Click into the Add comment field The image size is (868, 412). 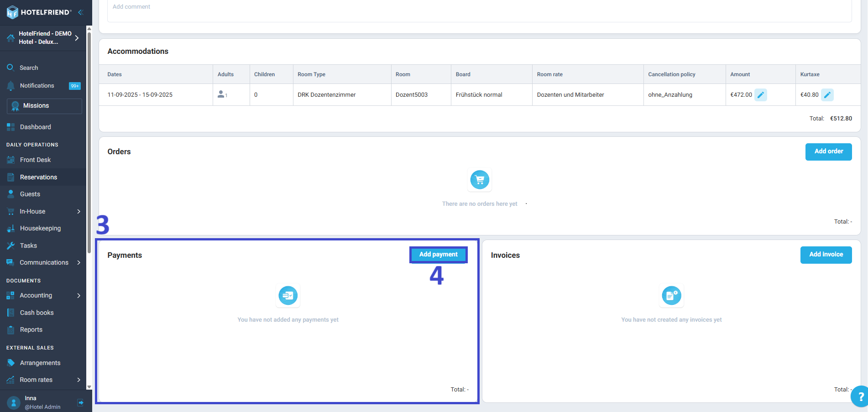point(479,9)
